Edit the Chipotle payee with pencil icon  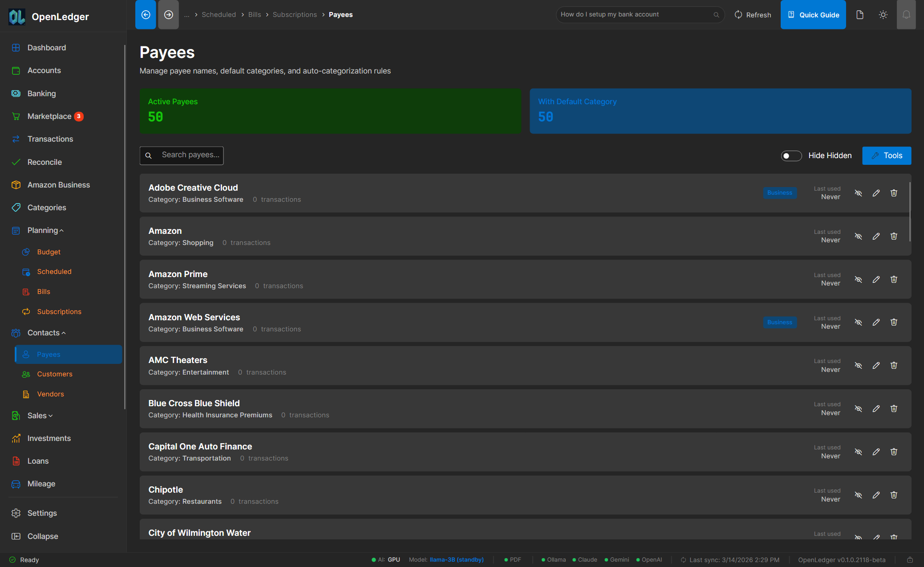point(876,495)
